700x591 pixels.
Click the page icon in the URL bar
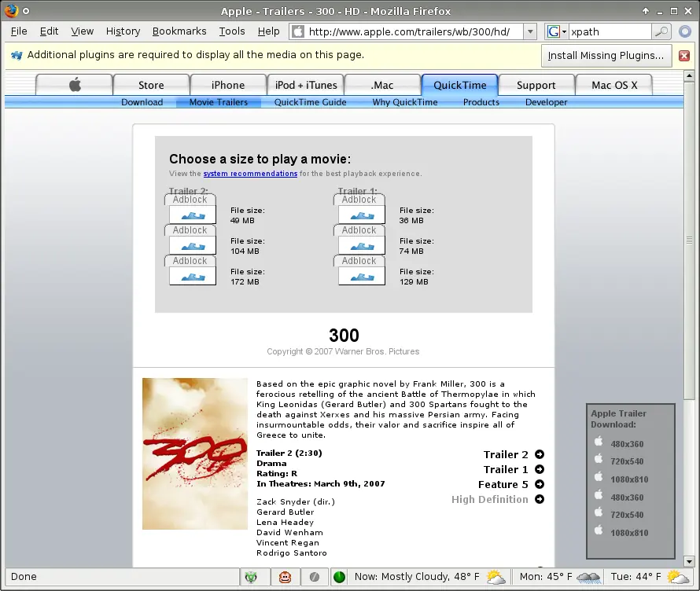(298, 31)
